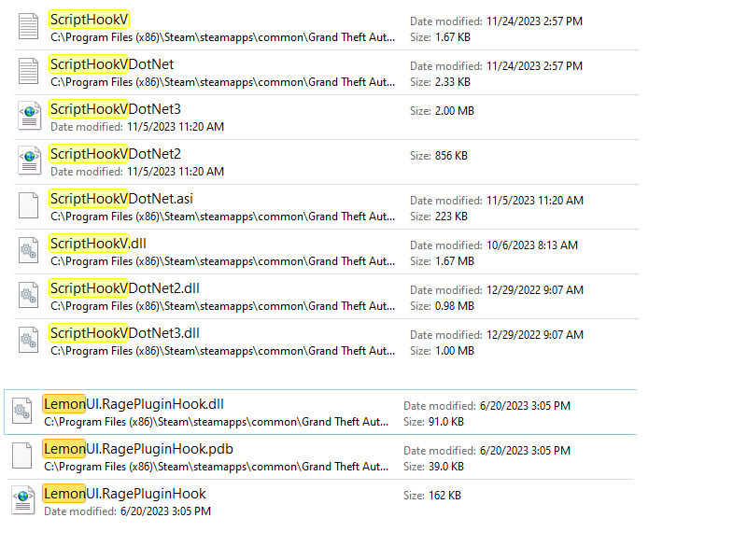Select the 856 KB ScriptHookVDotNet2 file name
747x560 pixels.
point(115,154)
